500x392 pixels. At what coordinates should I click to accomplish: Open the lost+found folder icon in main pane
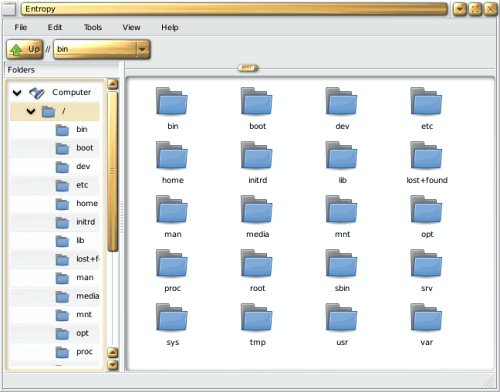click(x=426, y=155)
